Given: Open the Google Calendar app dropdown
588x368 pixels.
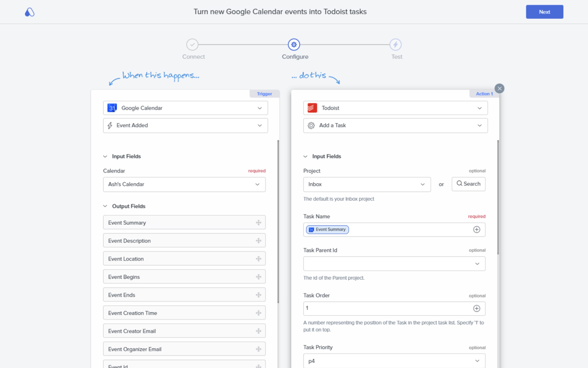Looking at the screenshot, I should pyautogui.click(x=185, y=108).
